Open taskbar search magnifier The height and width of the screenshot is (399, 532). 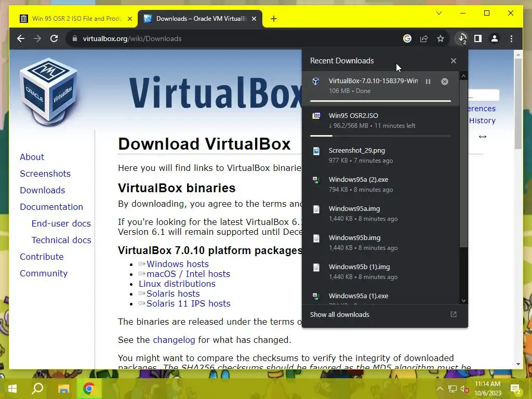coord(37,389)
